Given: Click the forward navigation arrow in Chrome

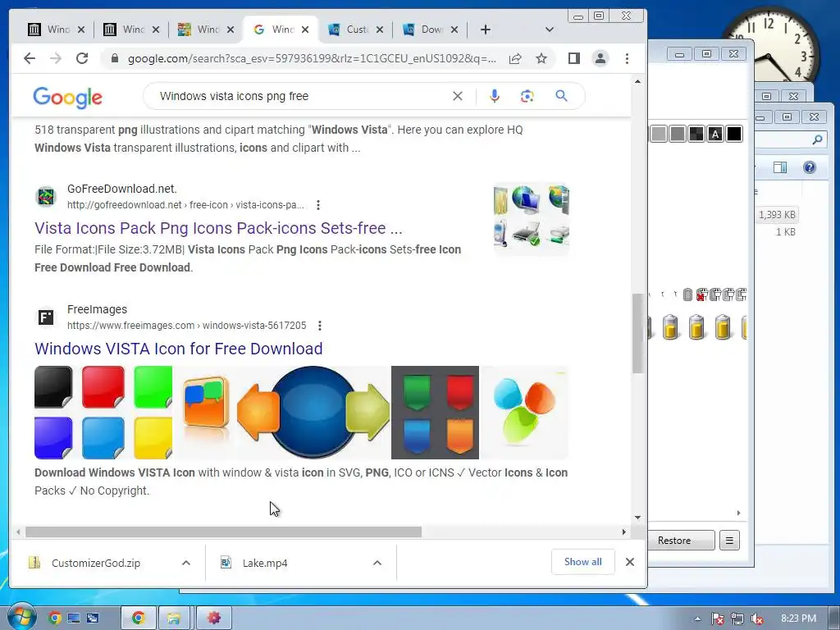Looking at the screenshot, I should tap(56, 58).
